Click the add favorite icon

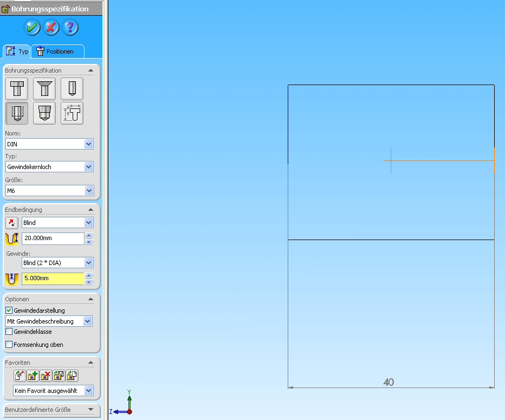[x=33, y=376]
